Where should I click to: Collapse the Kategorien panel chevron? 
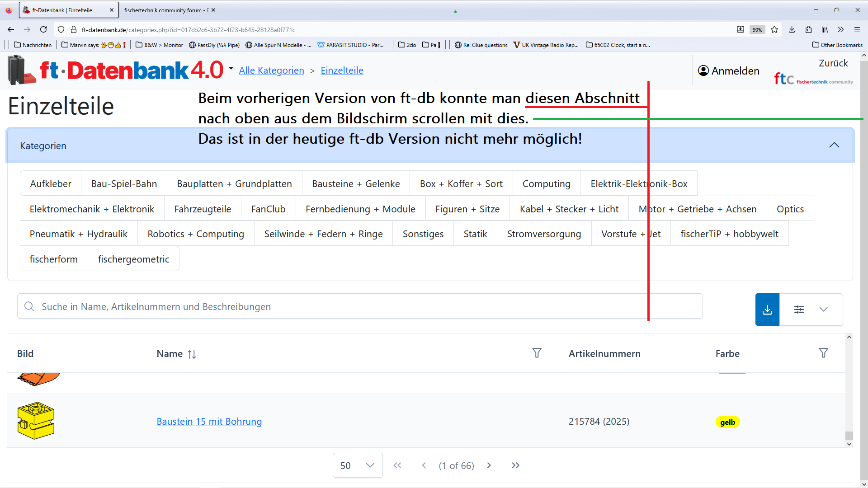click(x=834, y=145)
